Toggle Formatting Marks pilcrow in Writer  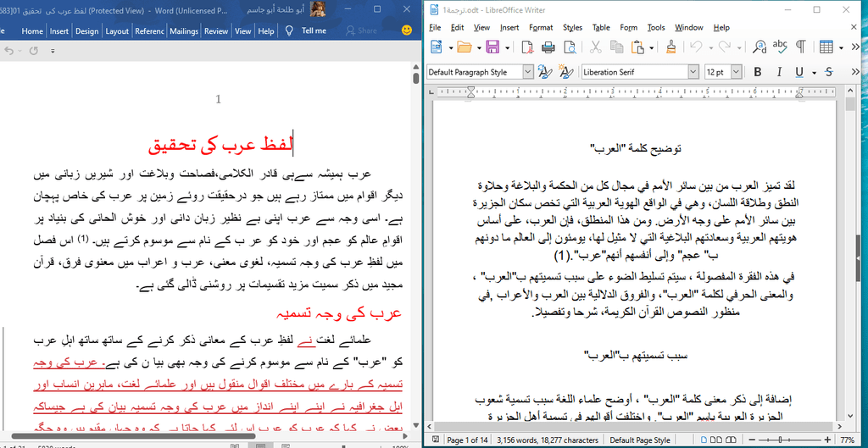click(800, 47)
